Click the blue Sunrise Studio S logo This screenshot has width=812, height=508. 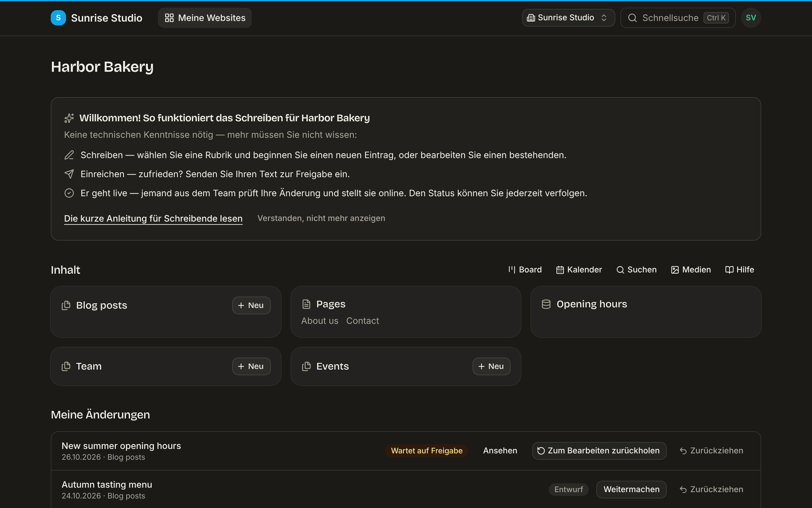tap(58, 18)
